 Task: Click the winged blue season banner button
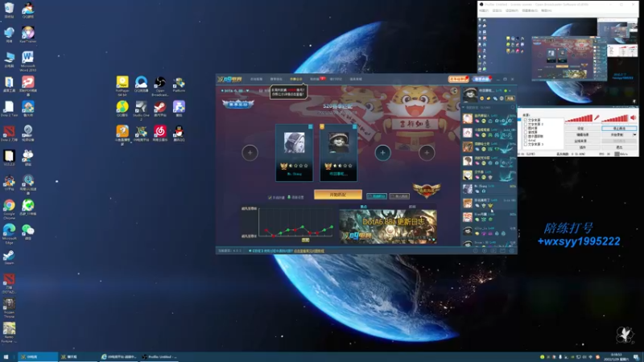[x=238, y=105]
